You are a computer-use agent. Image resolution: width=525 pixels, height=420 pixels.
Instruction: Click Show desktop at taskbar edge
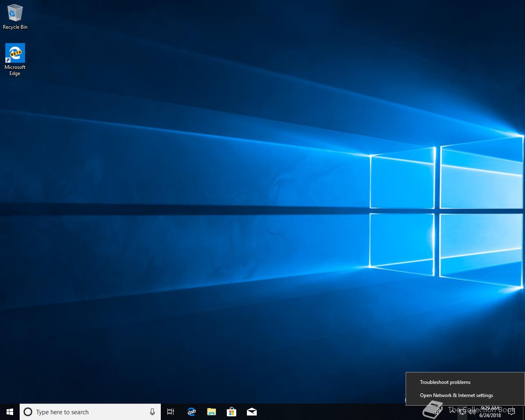pyautogui.click(x=524, y=412)
